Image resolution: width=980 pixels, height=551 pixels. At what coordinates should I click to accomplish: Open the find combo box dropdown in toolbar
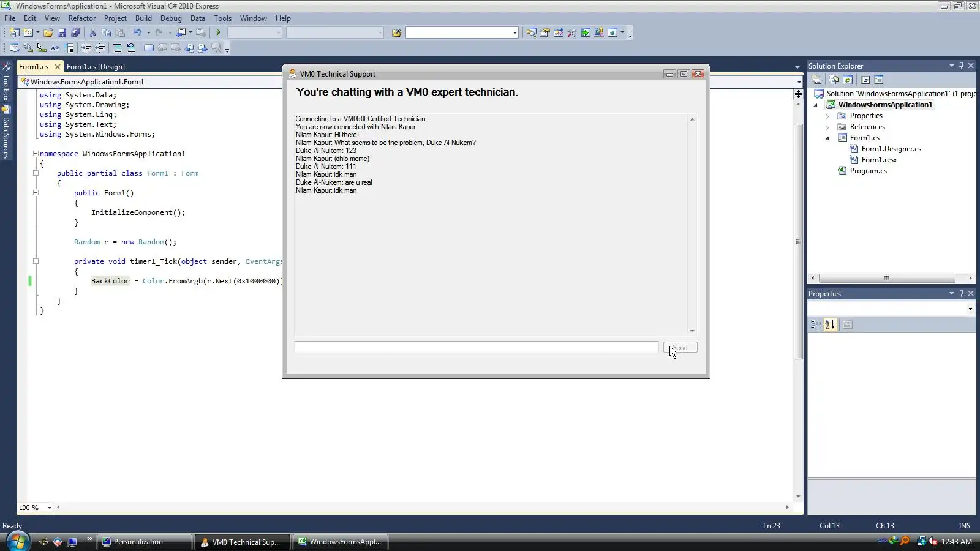[x=514, y=32]
